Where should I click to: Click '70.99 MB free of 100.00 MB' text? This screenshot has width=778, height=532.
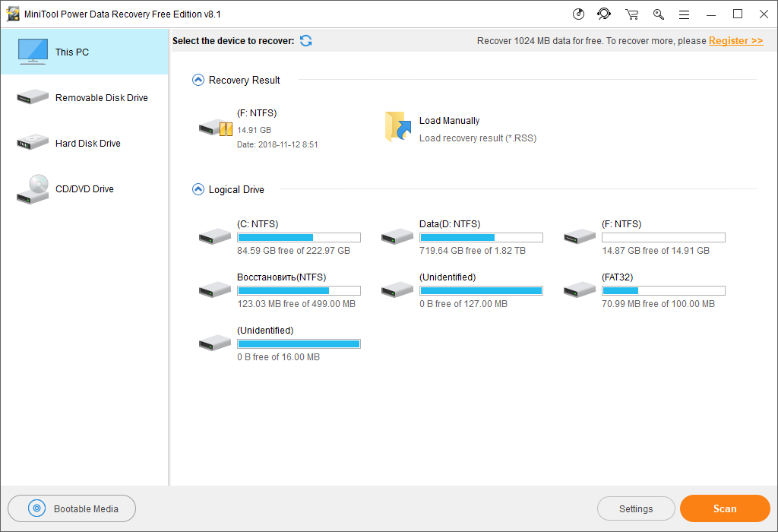(x=659, y=304)
